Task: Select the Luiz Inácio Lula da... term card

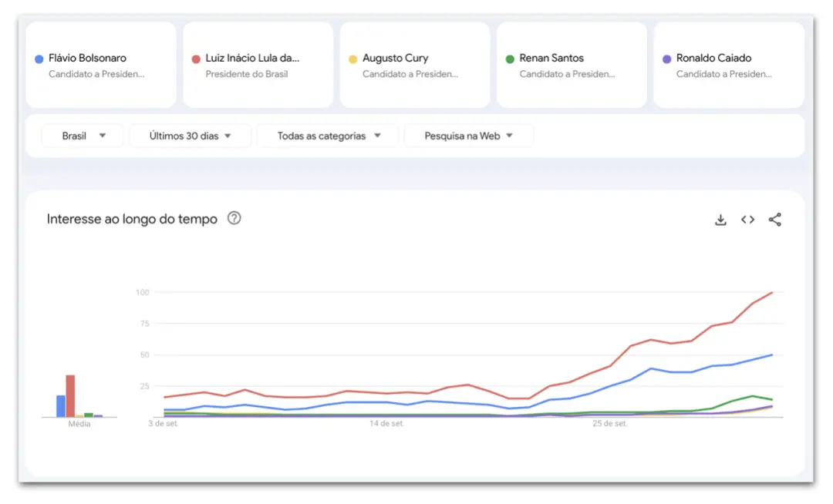Action: pos(258,66)
